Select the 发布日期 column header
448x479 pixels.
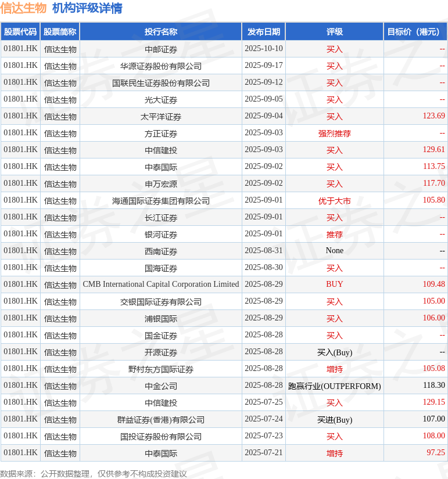(264, 32)
